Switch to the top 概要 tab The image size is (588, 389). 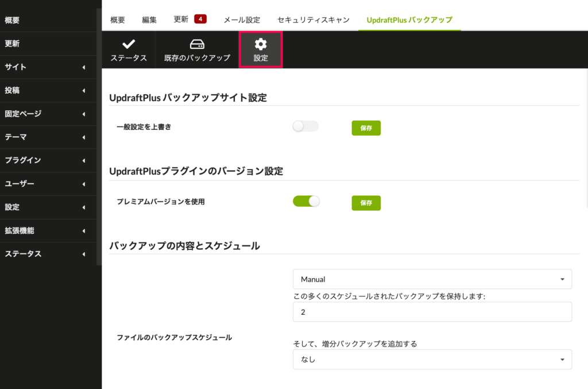point(117,20)
